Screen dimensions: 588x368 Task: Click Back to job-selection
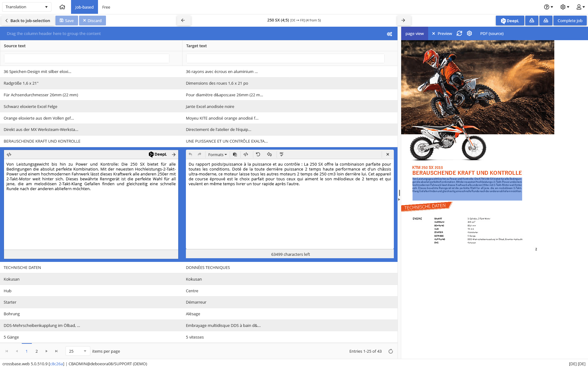click(x=28, y=21)
